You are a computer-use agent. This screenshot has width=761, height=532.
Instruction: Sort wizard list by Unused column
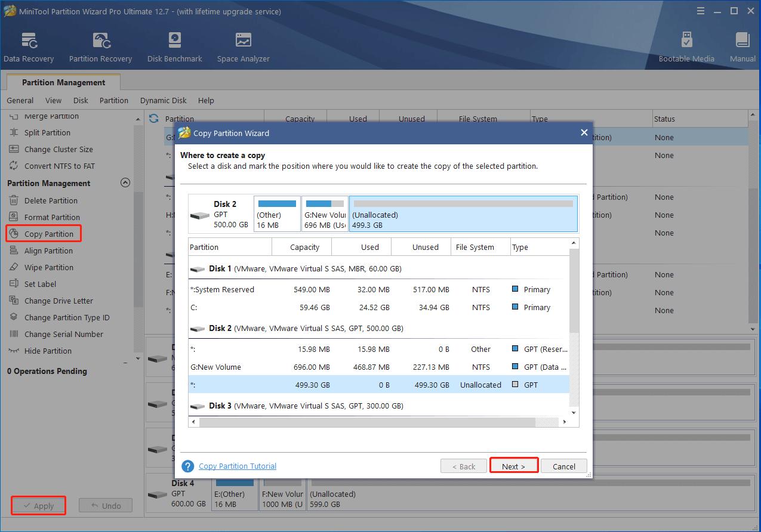[421, 247]
